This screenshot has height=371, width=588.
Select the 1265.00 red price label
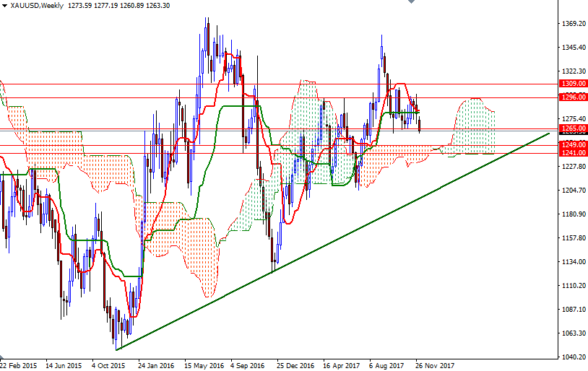pyautogui.click(x=573, y=128)
